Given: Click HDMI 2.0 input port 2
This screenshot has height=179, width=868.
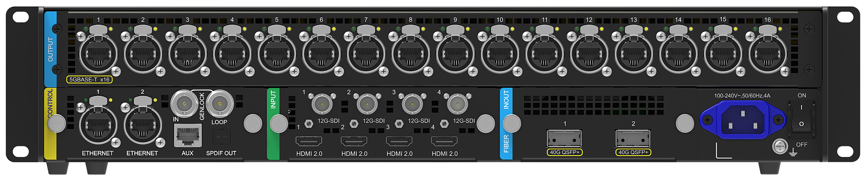Looking at the screenshot, I should (354, 141).
